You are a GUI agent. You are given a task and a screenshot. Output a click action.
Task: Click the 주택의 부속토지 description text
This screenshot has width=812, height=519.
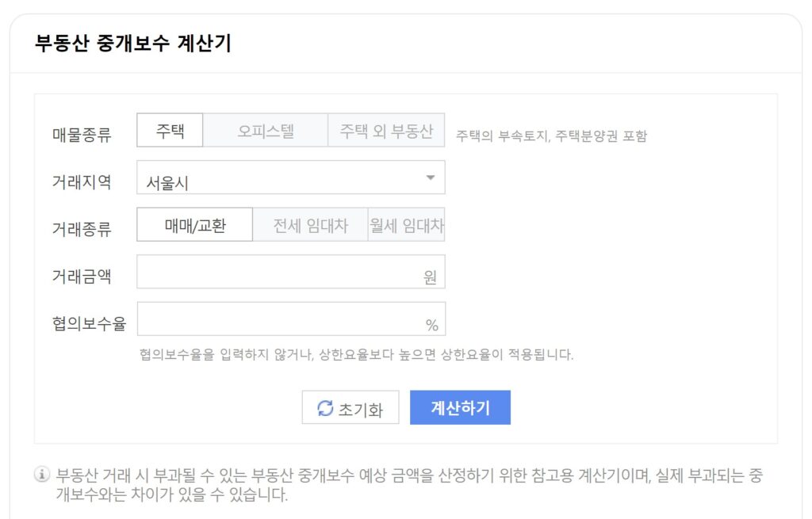pyautogui.click(x=551, y=135)
